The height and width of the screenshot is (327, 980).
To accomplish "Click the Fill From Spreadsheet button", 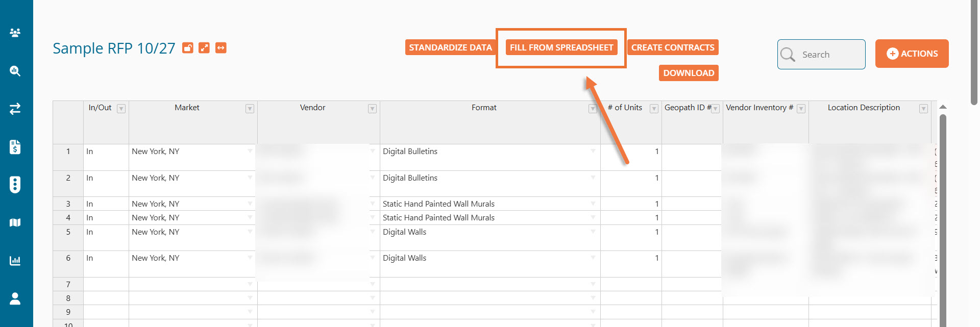I will pyautogui.click(x=561, y=47).
